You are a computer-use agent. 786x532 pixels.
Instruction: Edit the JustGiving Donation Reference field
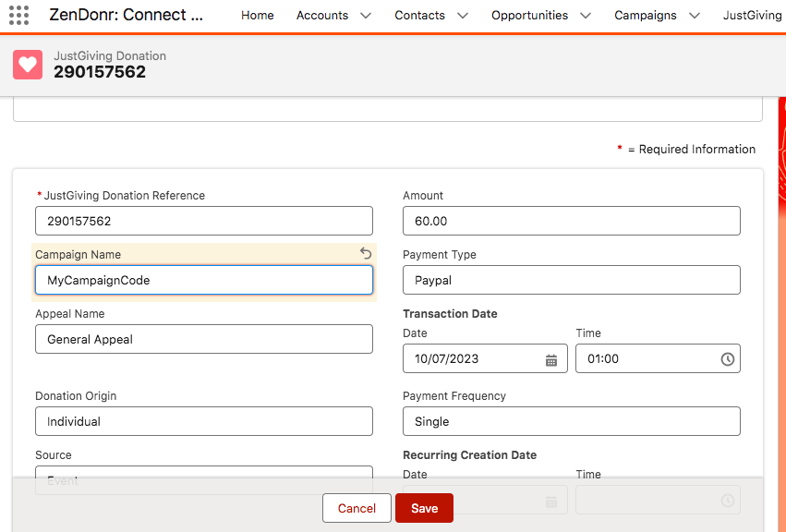(x=204, y=221)
